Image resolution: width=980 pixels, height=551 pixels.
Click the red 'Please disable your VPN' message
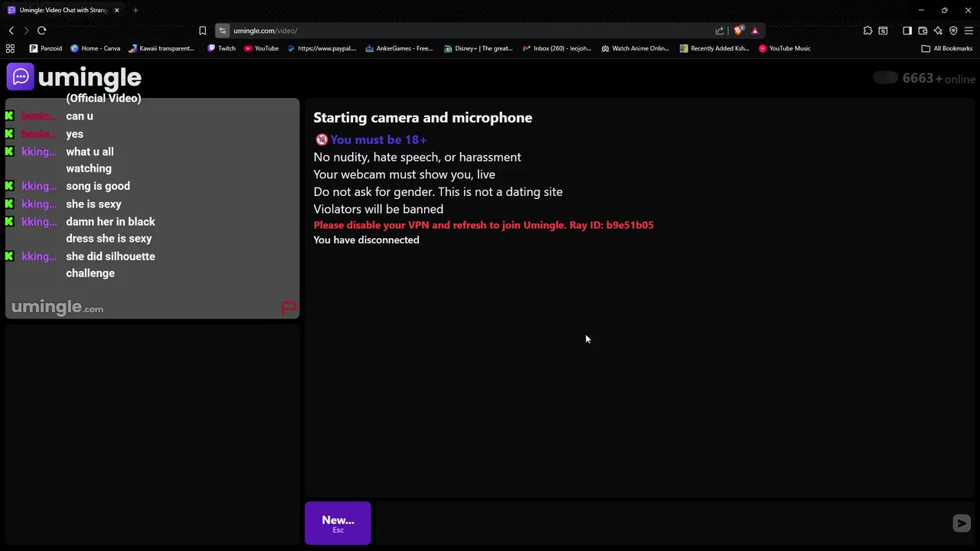[x=483, y=225]
